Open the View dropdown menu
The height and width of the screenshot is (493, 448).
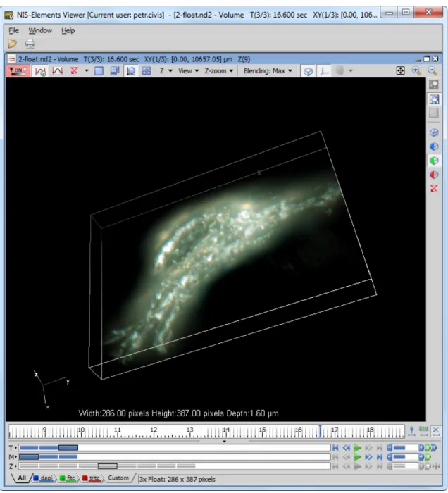point(188,70)
